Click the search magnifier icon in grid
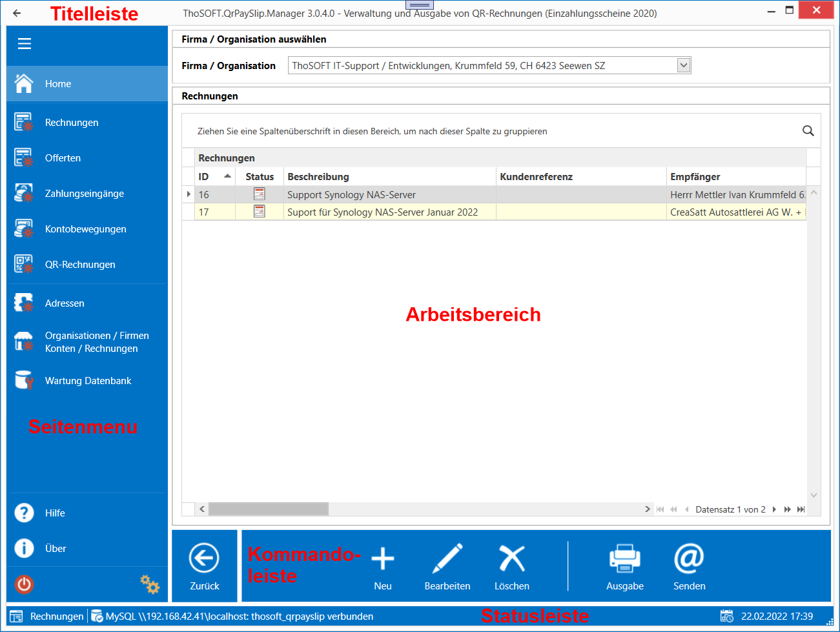The height and width of the screenshot is (632, 840). pos(808,131)
